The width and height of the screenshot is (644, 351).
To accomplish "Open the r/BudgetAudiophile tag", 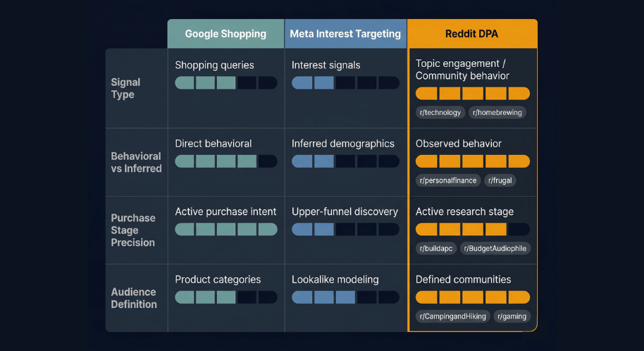I will [495, 248].
